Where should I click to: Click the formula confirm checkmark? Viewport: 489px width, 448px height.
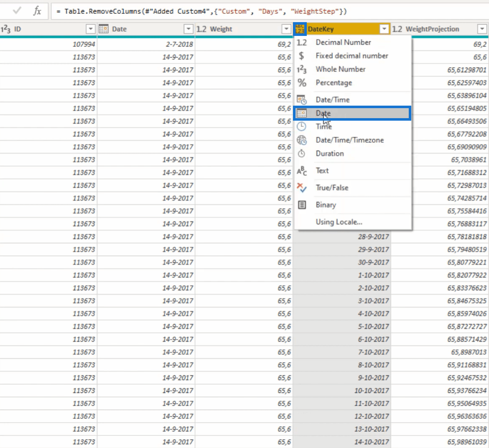pyautogui.click(x=17, y=11)
